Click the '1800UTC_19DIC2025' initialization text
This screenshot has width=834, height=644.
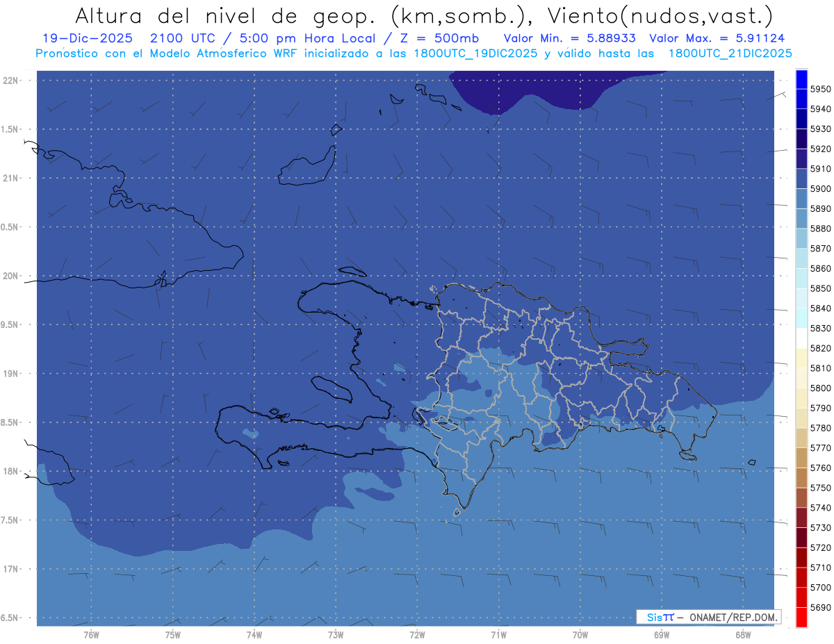(x=473, y=53)
